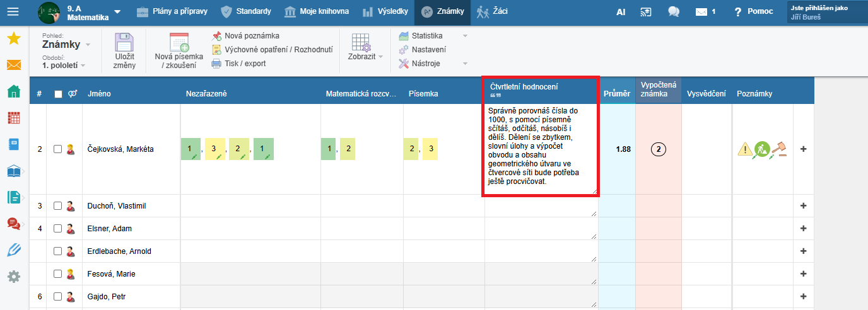The width and height of the screenshot is (868, 310).
Task: Check the select-all checkbox in table header
Action: (59, 94)
